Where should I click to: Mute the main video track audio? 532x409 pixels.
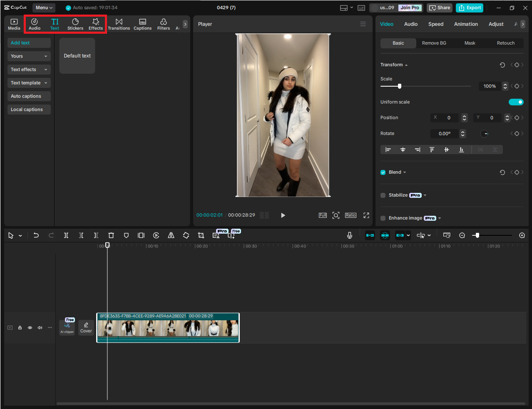(x=40, y=328)
